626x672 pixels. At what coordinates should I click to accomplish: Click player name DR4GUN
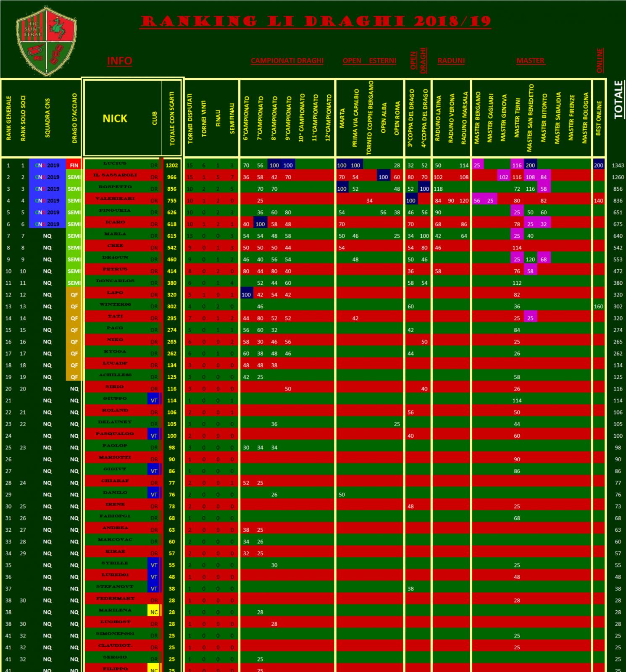[x=115, y=257]
